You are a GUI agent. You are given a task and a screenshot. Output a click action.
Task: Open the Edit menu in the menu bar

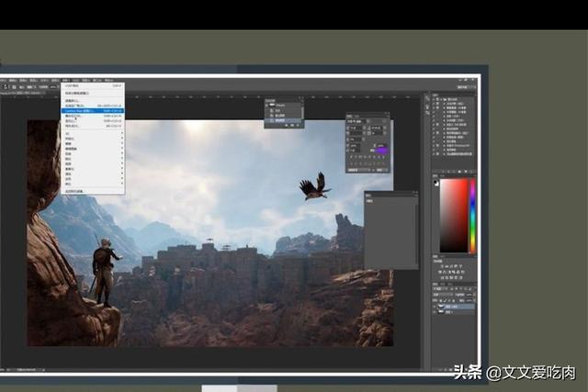point(13,80)
